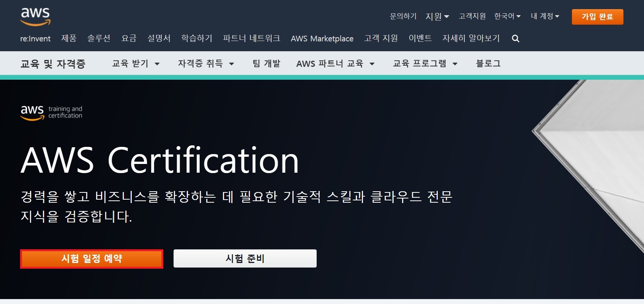
Task: Click the AWS Certification headline text
Action: click(x=160, y=160)
